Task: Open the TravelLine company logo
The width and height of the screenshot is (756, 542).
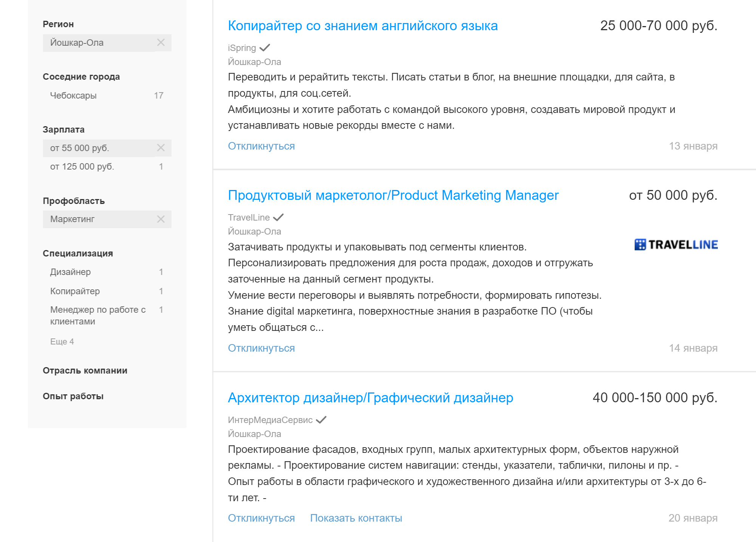Action: pyautogui.click(x=676, y=245)
